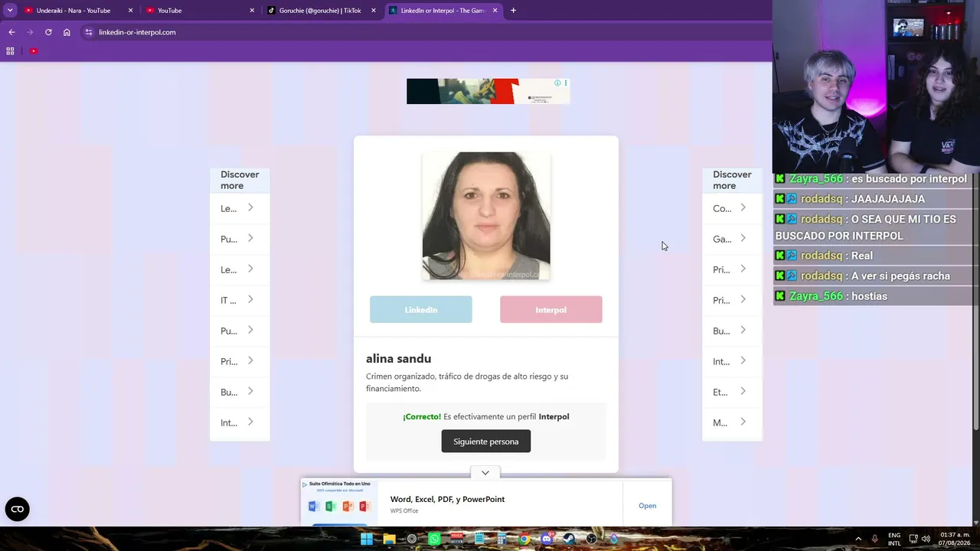
Task: Close the Underaiki - Nara YouTube tab
Action: click(x=130, y=11)
